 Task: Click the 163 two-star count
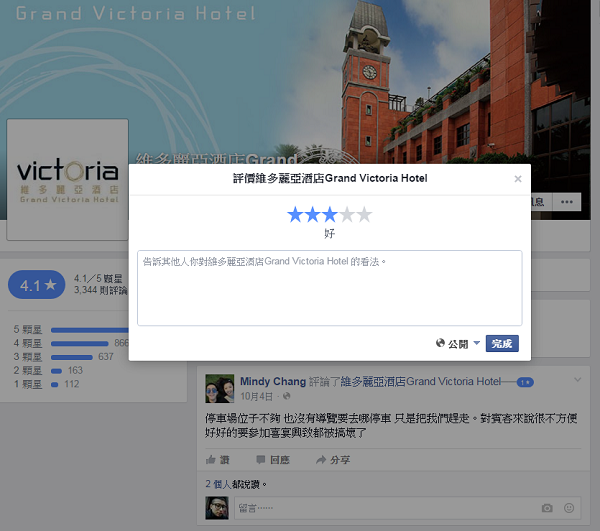[x=75, y=370]
